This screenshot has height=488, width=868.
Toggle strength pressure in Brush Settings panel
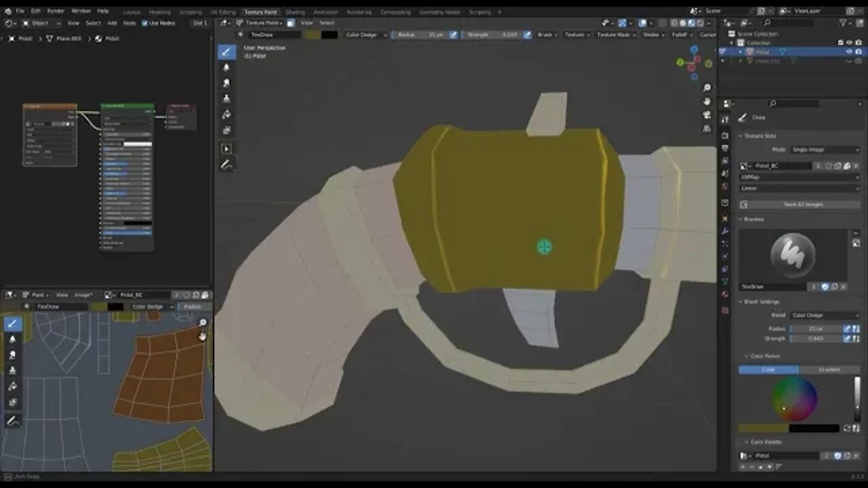[x=847, y=338]
